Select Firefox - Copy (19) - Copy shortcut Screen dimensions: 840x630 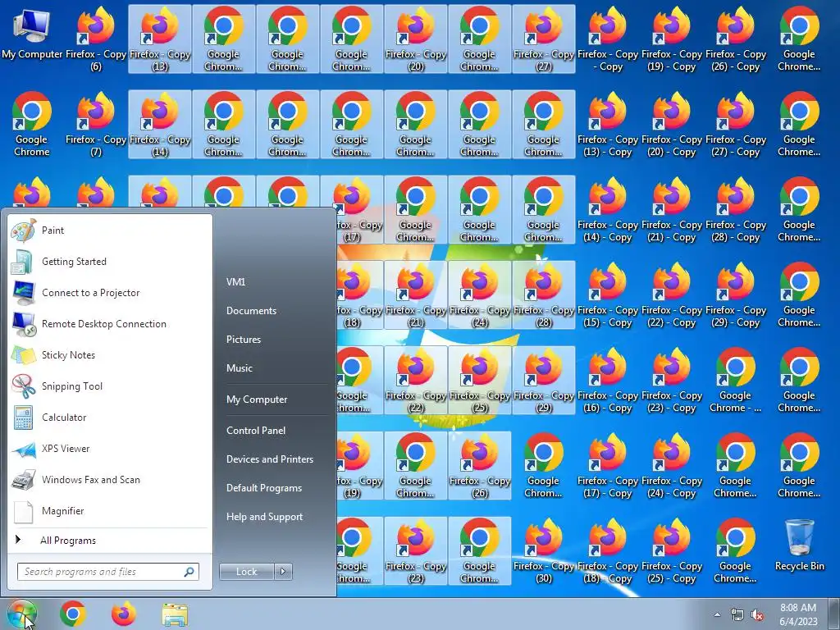tap(671, 39)
